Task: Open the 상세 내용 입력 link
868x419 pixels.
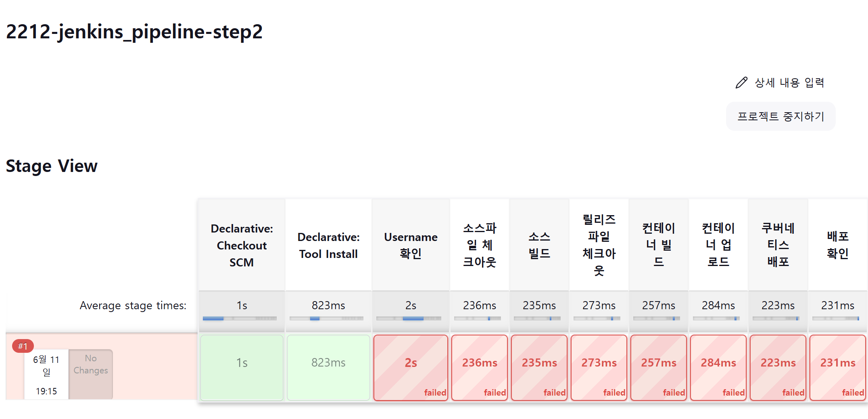Action: pyautogui.click(x=789, y=83)
